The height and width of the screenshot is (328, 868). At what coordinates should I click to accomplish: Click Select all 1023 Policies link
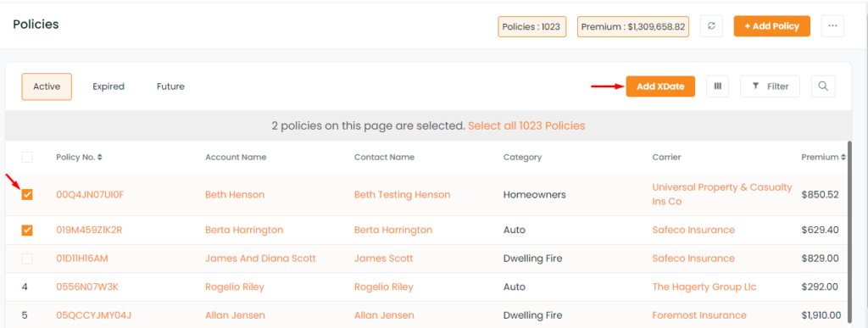(x=526, y=125)
